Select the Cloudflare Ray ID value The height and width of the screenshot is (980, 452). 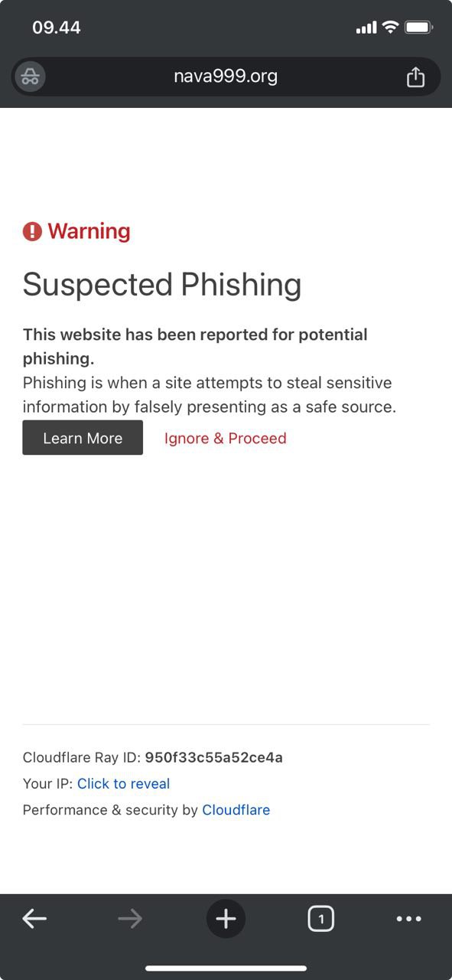pos(214,757)
